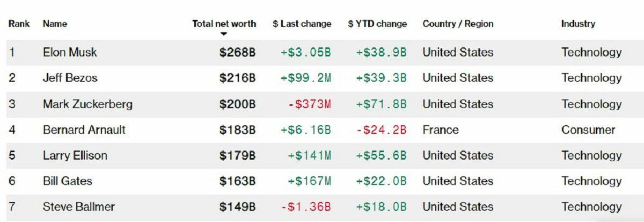Click Larry Ellison's name
Screen dimensions: 644x222
(75, 155)
